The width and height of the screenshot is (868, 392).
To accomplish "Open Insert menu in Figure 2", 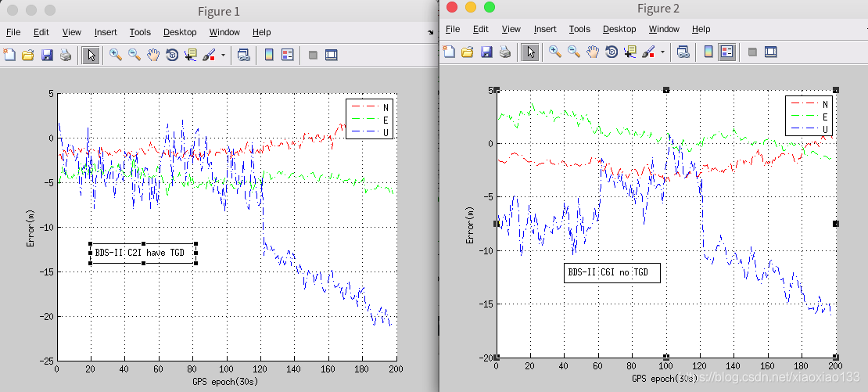I will (545, 29).
